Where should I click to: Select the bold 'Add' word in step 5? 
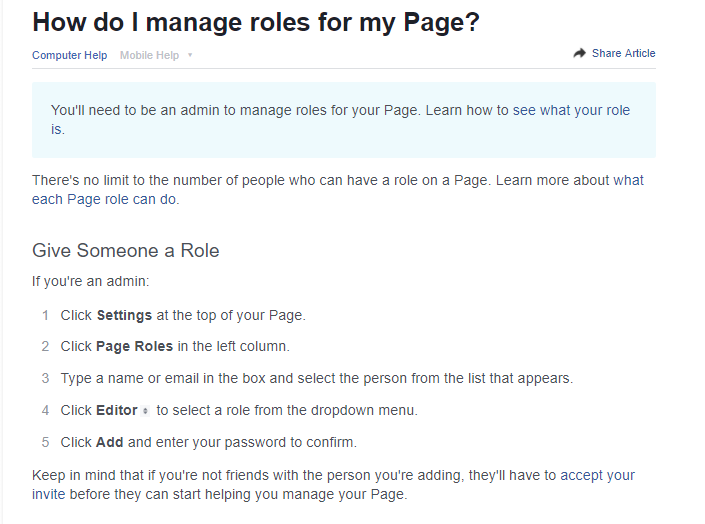click(109, 442)
